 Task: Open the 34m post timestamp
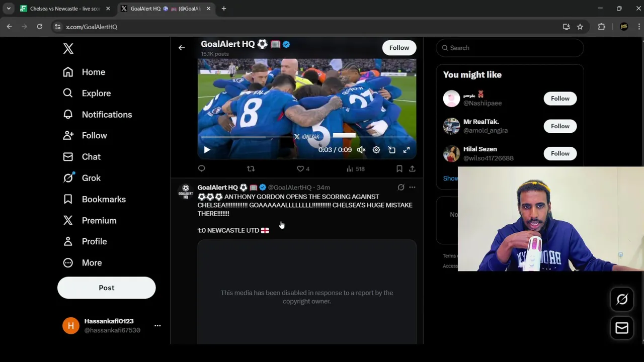pyautogui.click(x=324, y=188)
